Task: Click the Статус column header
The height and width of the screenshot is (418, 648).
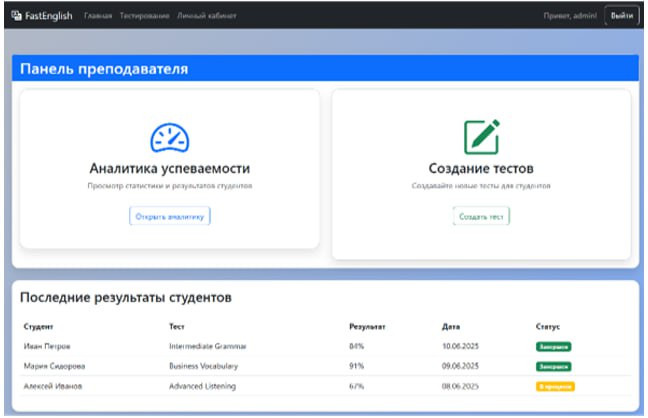Action: pyautogui.click(x=548, y=327)
